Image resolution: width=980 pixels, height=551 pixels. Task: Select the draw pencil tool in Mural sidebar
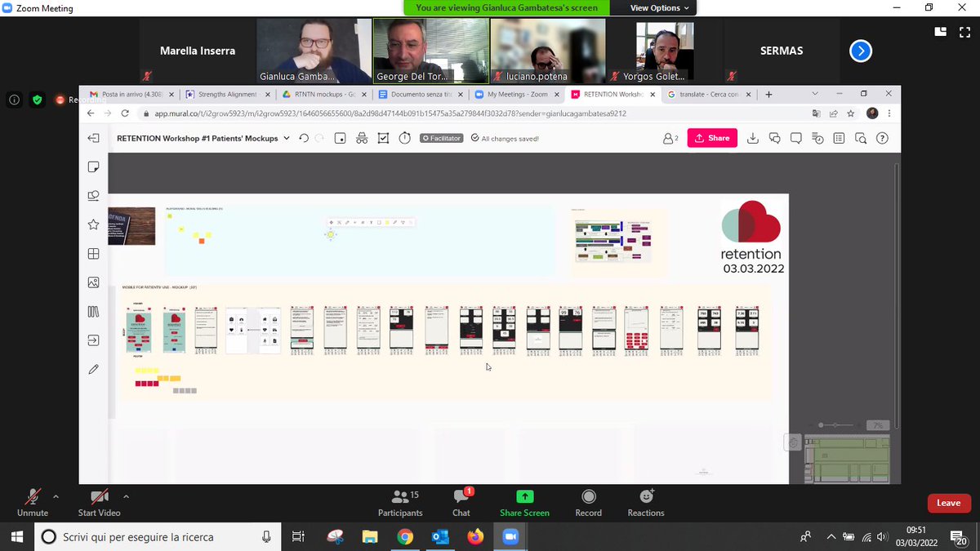coord(93,369)
